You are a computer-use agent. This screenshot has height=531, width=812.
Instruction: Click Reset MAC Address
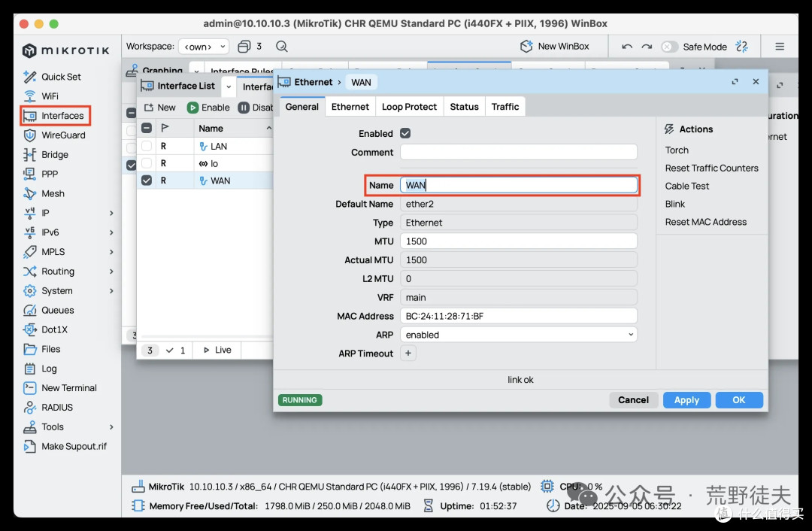[x=706, y=222]
